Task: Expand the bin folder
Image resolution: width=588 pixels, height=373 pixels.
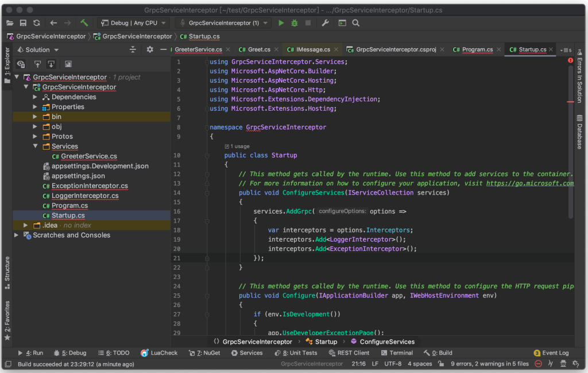Action: pos(35,116)
